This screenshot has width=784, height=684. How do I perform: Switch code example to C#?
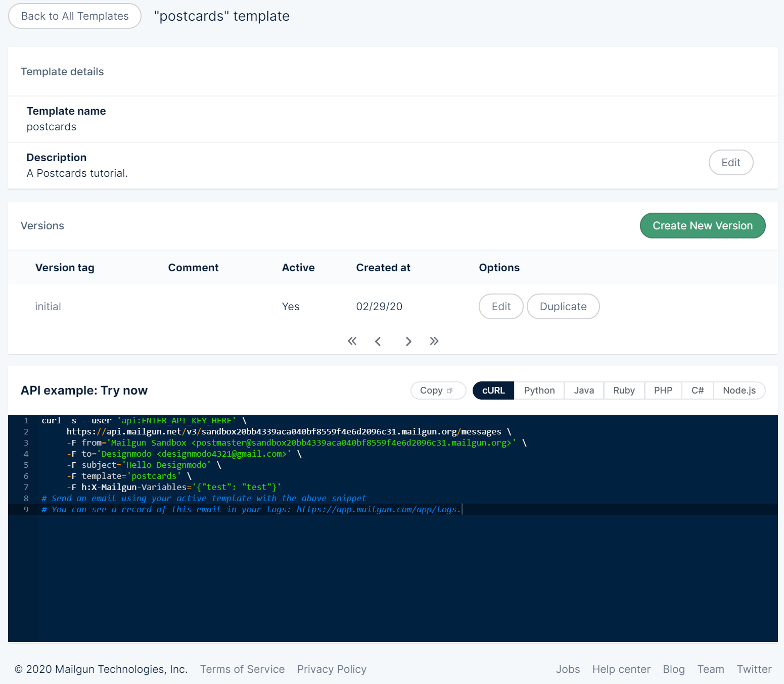(x=698, y=390)
